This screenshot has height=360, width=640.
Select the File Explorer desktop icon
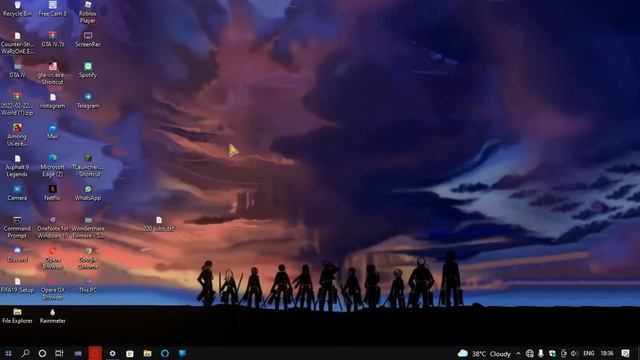17,316
